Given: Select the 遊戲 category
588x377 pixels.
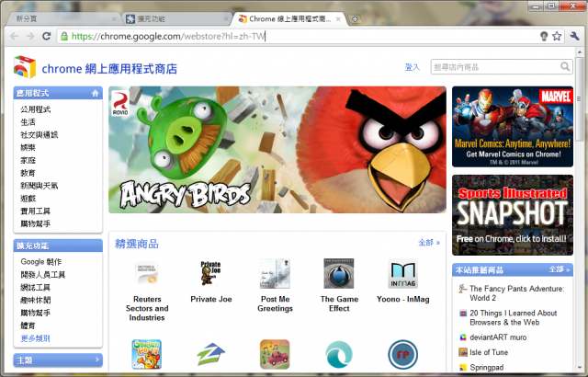Looking at the screenshot, I should (x=28, y=199).
